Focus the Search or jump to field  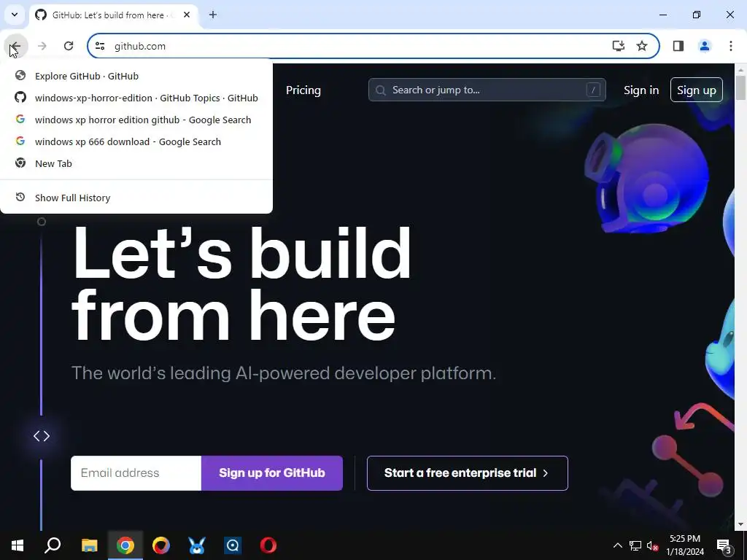coord(487,90)
